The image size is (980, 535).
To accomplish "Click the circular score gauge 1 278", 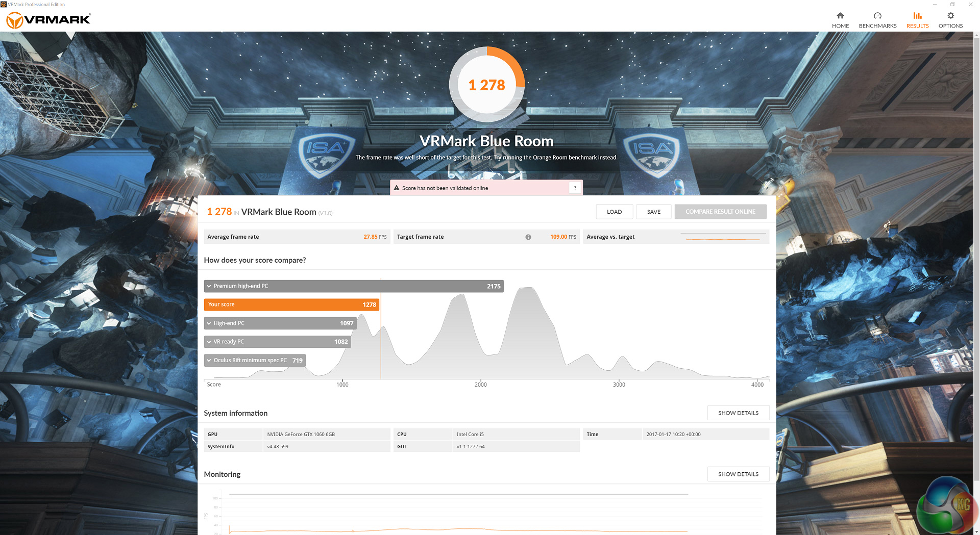I will [487, 85].
